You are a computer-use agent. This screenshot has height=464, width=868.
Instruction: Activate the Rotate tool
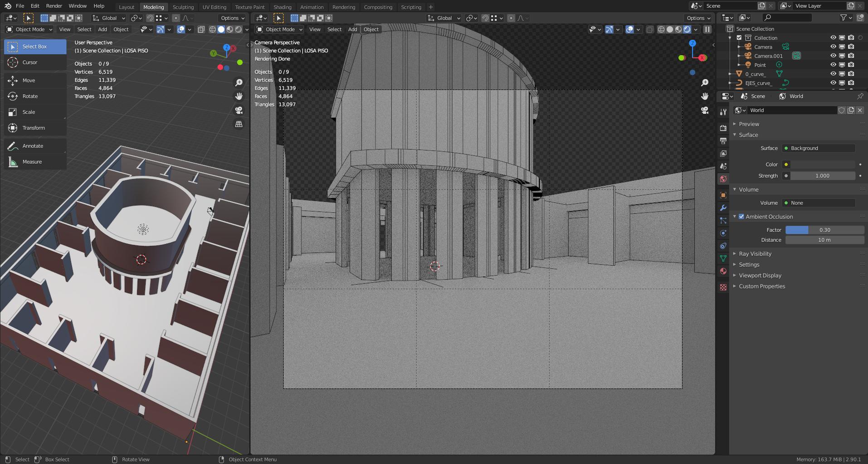click(x=29, y=96)
